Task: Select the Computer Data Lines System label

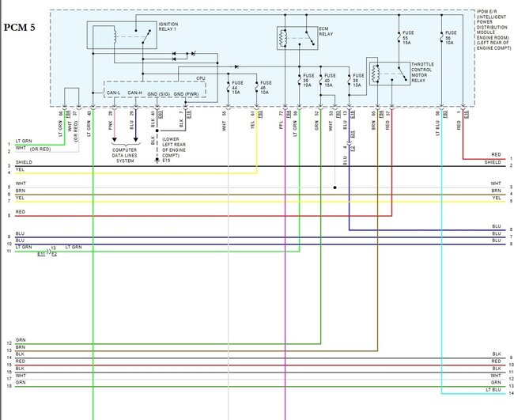Action: pyautogui.click(x=125, y=155)
